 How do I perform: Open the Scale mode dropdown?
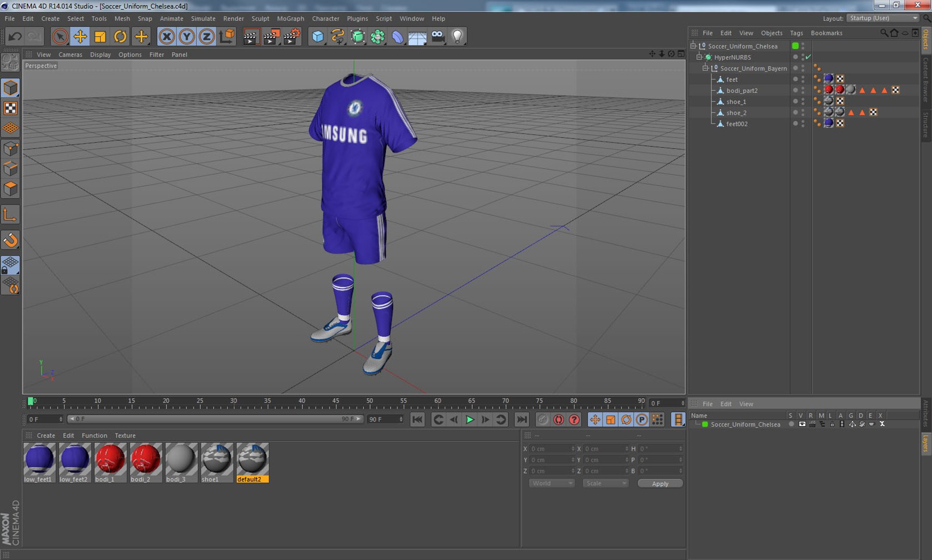click(x=606, y=483)
